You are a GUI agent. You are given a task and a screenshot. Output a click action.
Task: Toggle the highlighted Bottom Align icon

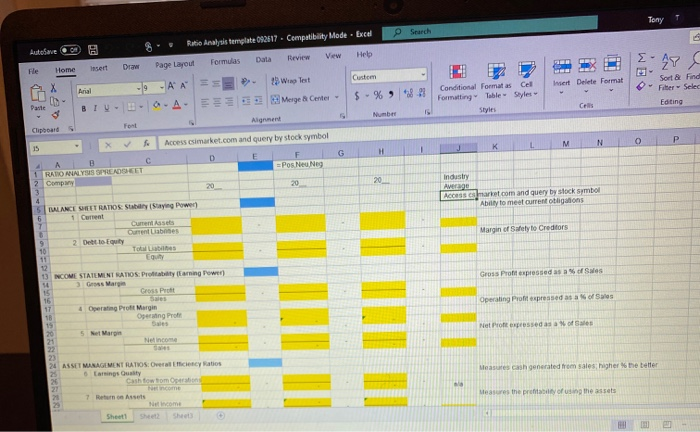(229, 83)
